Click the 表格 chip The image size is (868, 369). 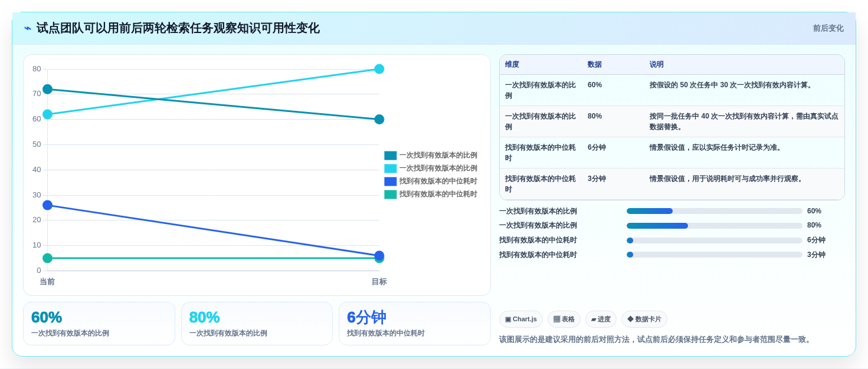pos(564,319)
